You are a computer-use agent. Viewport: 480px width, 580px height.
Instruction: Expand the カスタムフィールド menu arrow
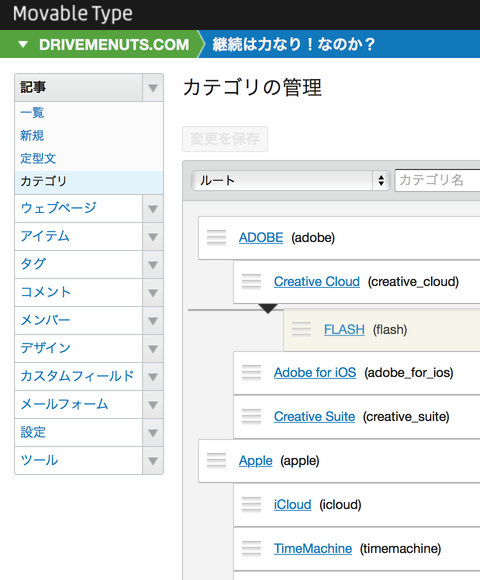(153, 377)
